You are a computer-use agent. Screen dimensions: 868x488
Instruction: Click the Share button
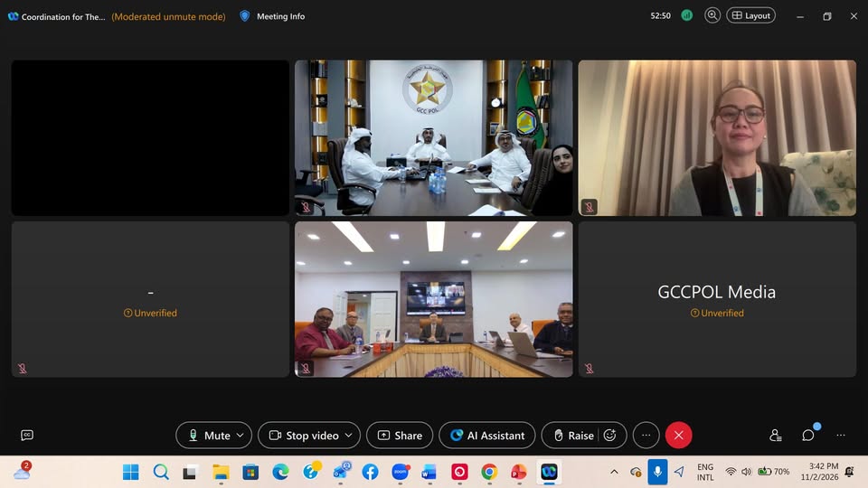[x=400, y=435]
